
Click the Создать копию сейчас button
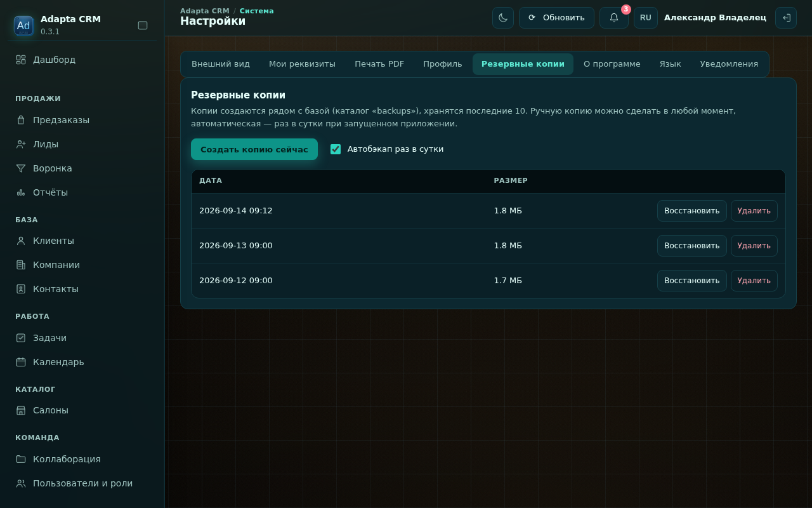(x=254, y=149)
